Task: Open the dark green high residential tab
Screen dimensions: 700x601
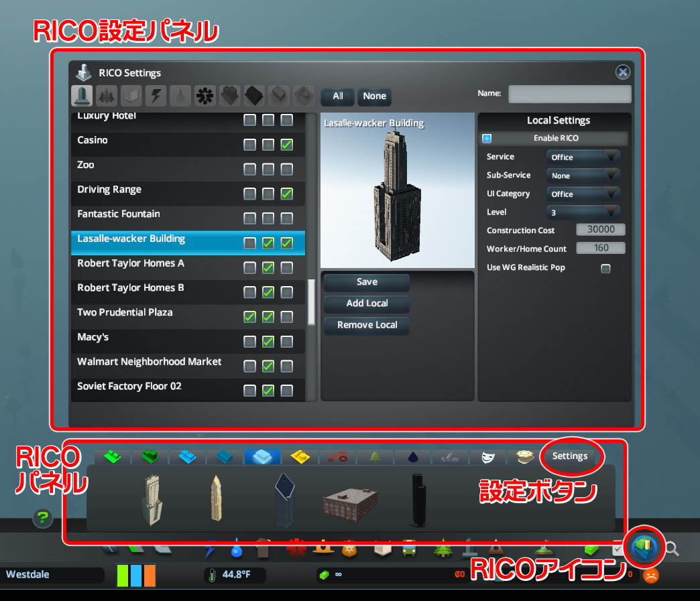Action: coord(150,456)
